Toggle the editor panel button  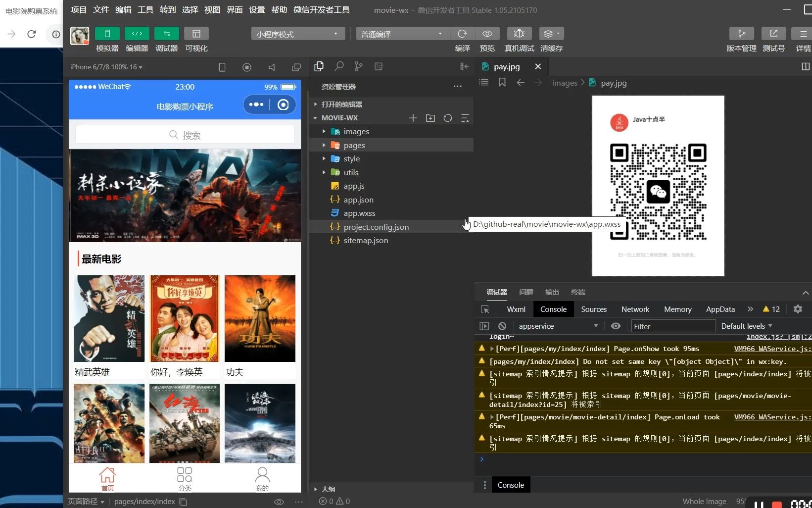137,33
